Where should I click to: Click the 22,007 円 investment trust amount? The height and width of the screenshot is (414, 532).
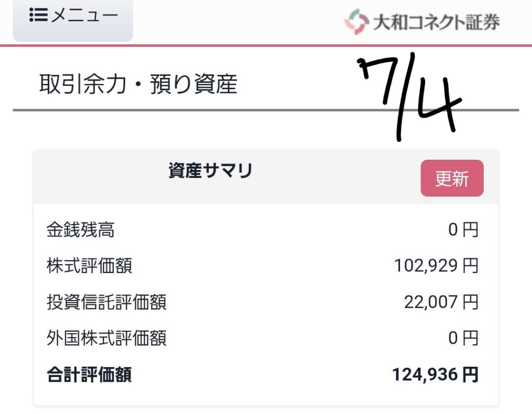point(441,302)
